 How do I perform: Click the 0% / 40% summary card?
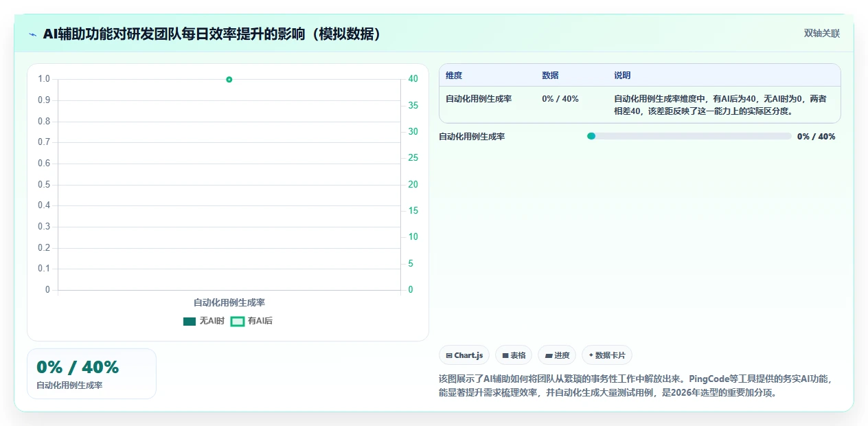click(92, 374)
